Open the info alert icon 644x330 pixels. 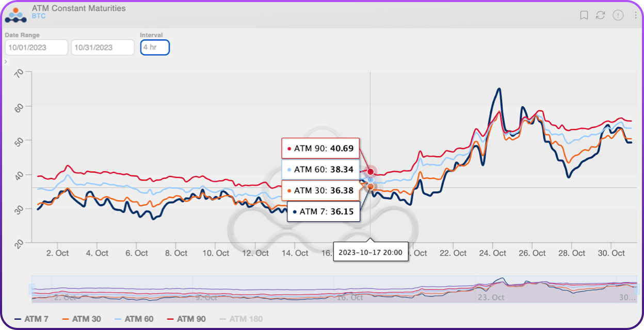[x=618, y=15]
